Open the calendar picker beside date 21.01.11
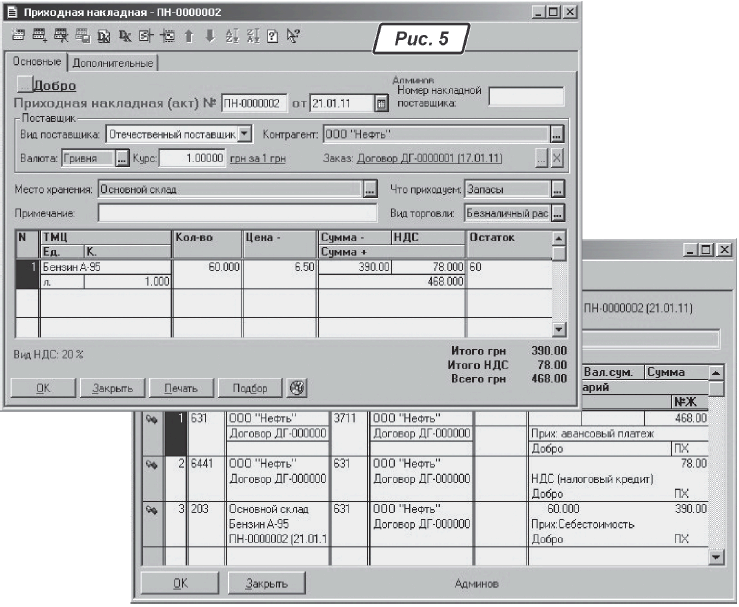The width and height of the screenshot is (739, 607). pyautogui.click(x=380, y=103)
